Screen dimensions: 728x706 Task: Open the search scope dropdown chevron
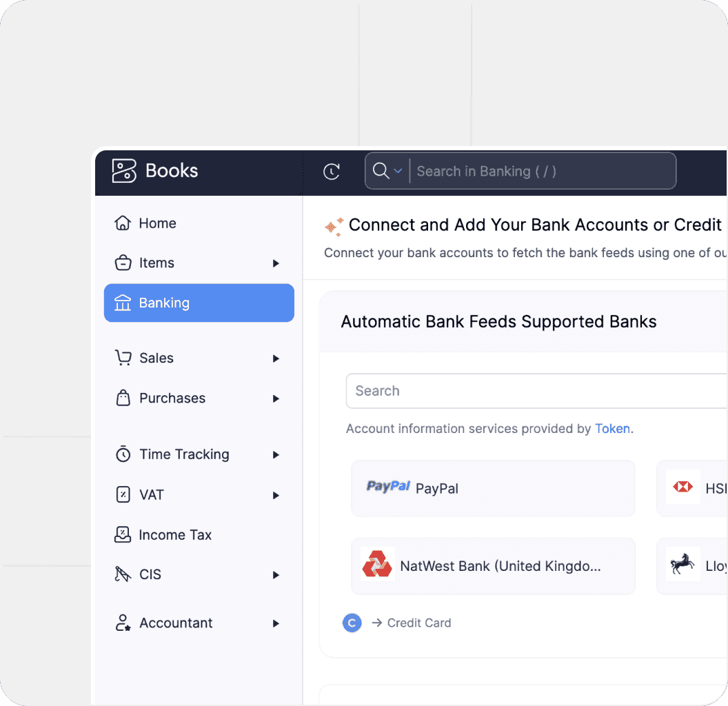click(x=398, y=171)
